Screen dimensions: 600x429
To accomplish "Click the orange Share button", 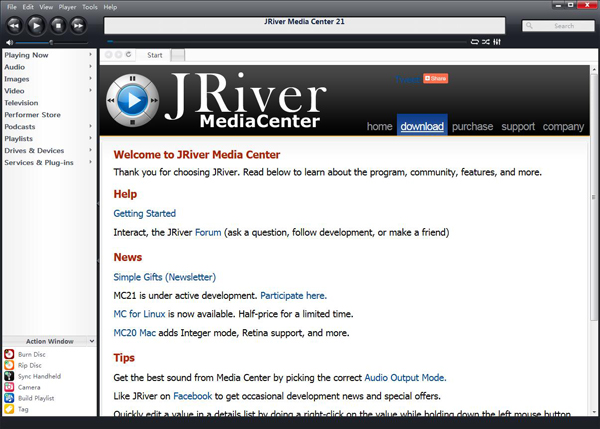I will 435,78.
